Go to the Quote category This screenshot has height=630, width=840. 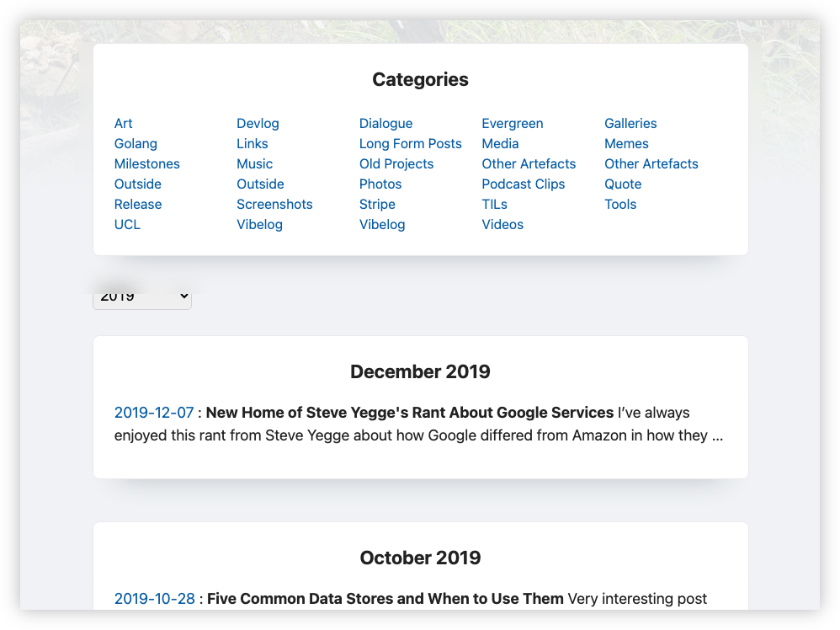pyautogui.click(x=623, y=184)
